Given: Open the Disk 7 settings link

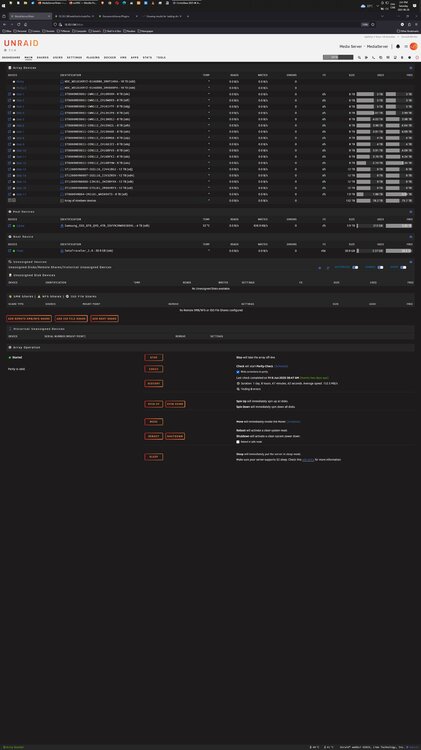Looking at the screenshot, I should click(x=20, y=132).
